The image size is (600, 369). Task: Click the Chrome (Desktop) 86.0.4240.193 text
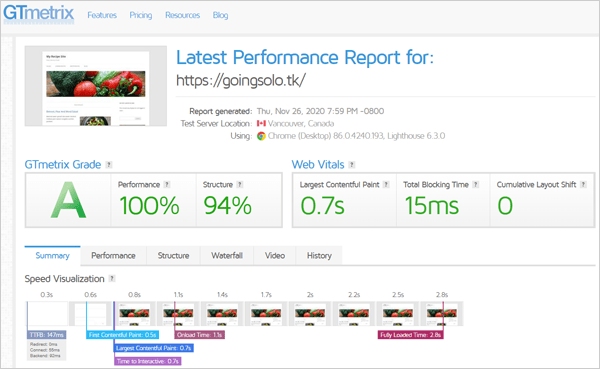(326, 136)
